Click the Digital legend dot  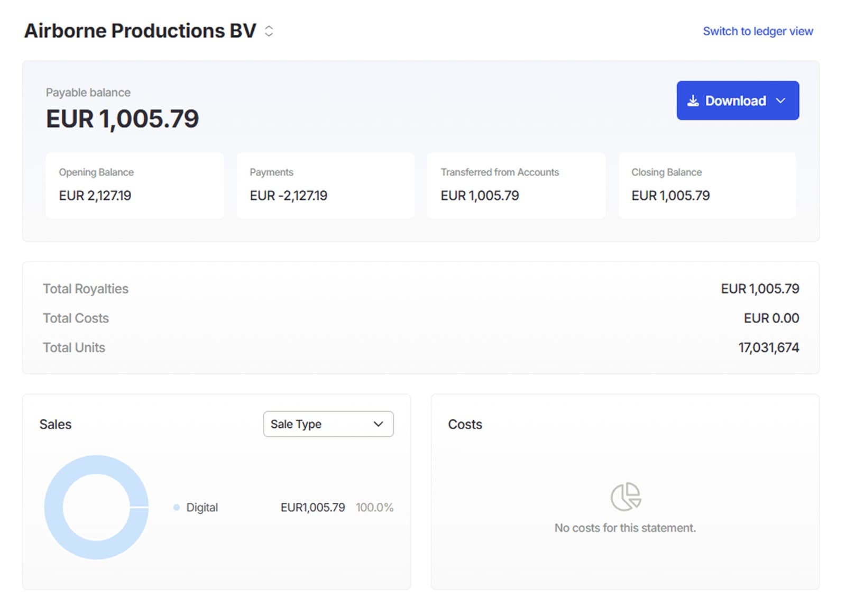177,508
